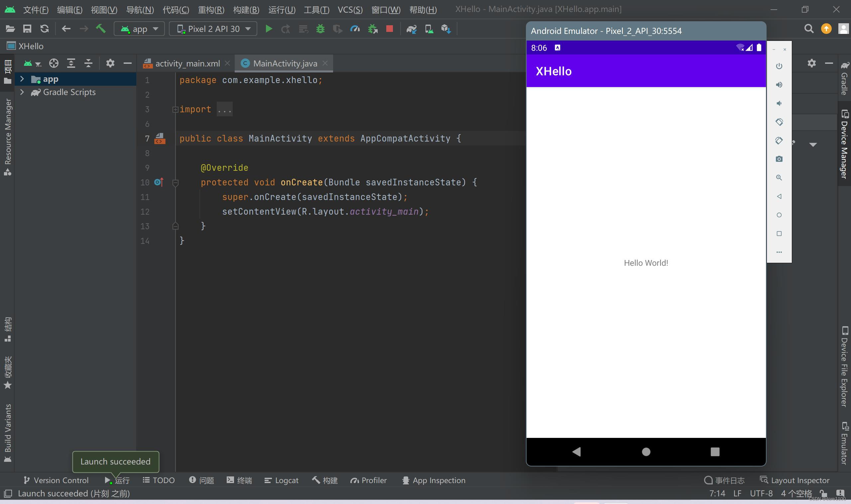
Task: Click Sync Project with Gradle Files icon
Action: (412, 29)
